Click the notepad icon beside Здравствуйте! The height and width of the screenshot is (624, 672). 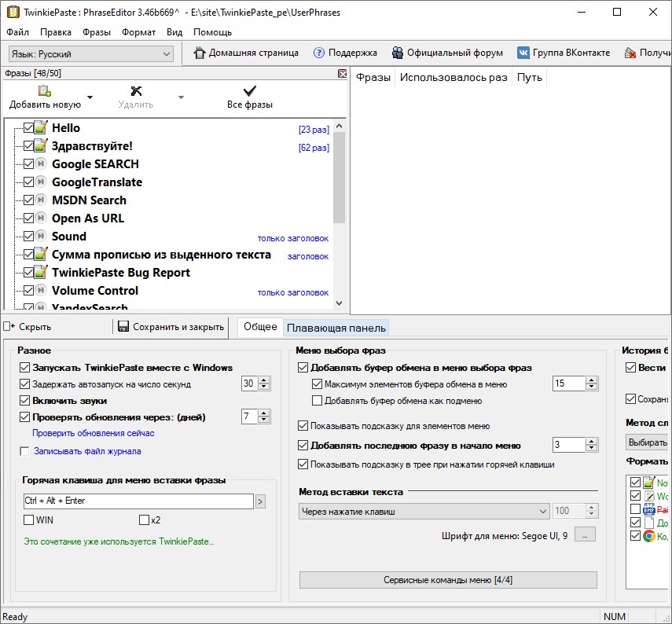[41, 145]
